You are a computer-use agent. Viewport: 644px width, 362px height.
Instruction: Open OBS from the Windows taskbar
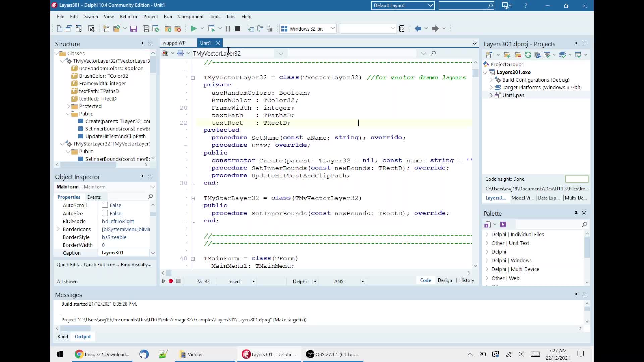333,354
